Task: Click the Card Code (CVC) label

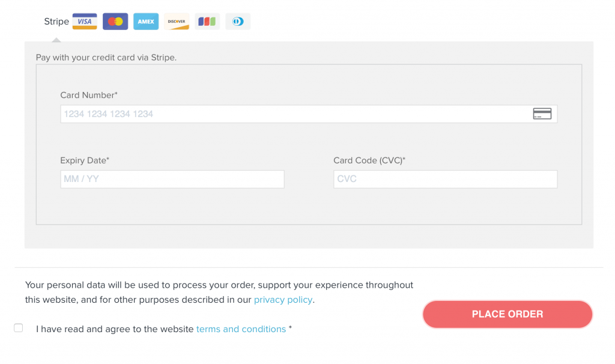Action: 369,160
